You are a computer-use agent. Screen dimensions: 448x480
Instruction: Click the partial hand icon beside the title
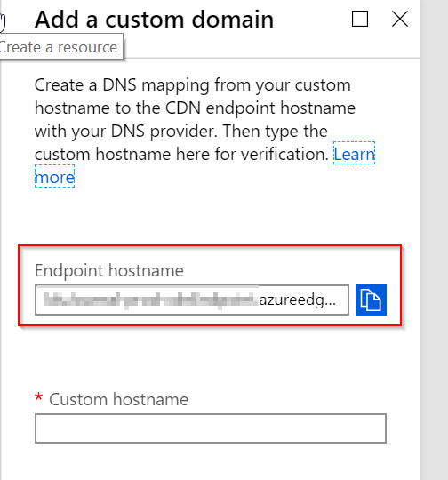[x=3, y=22]
